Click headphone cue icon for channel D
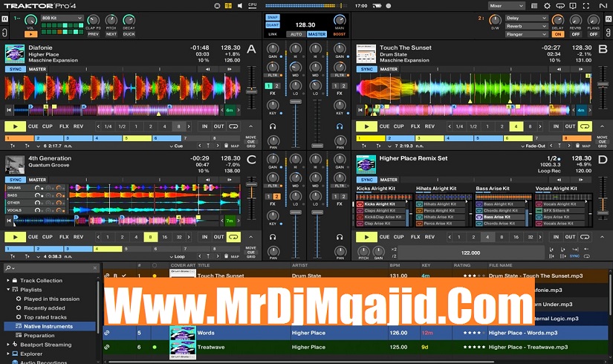The image size is (613, 364). (x=340, y=237)
